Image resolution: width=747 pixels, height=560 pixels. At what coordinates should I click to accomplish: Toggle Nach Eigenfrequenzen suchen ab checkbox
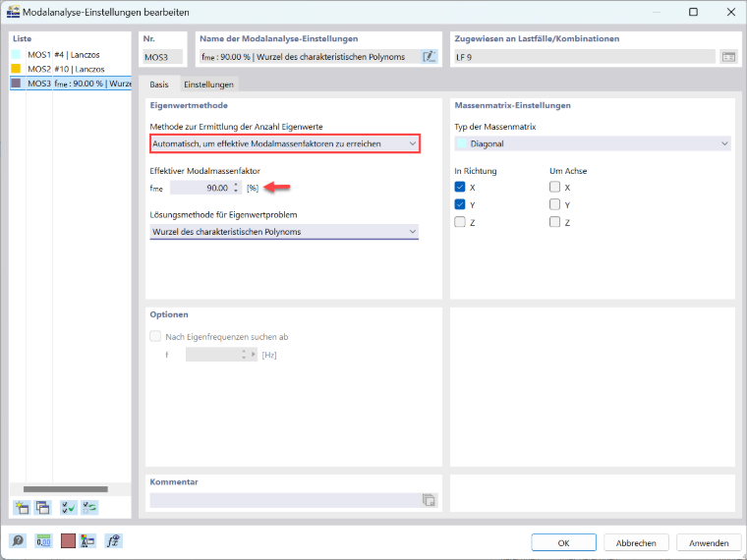[155, 337]
